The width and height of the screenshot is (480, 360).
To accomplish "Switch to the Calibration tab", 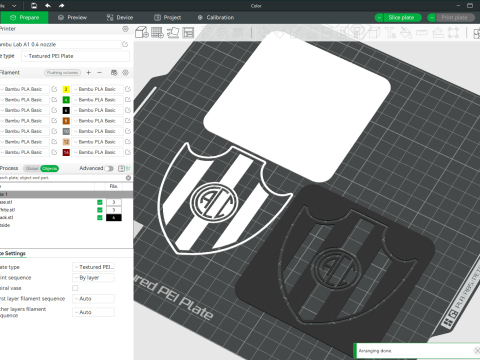I will click(x=216, y=18).
